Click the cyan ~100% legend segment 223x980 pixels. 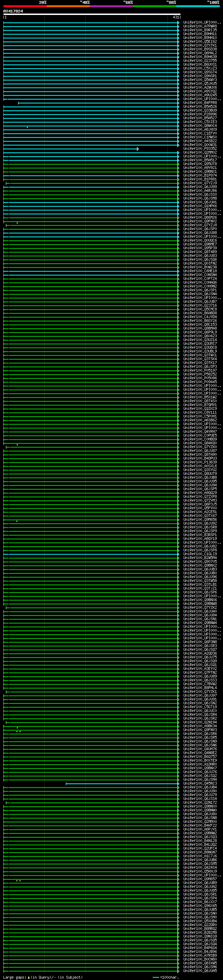[198, 6]
